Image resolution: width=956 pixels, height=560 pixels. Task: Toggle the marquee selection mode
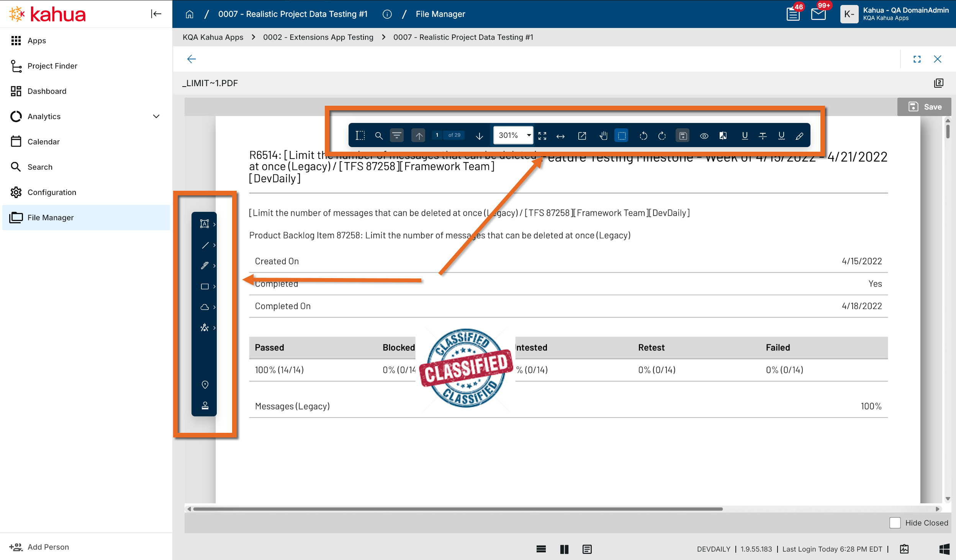point(622,136)
